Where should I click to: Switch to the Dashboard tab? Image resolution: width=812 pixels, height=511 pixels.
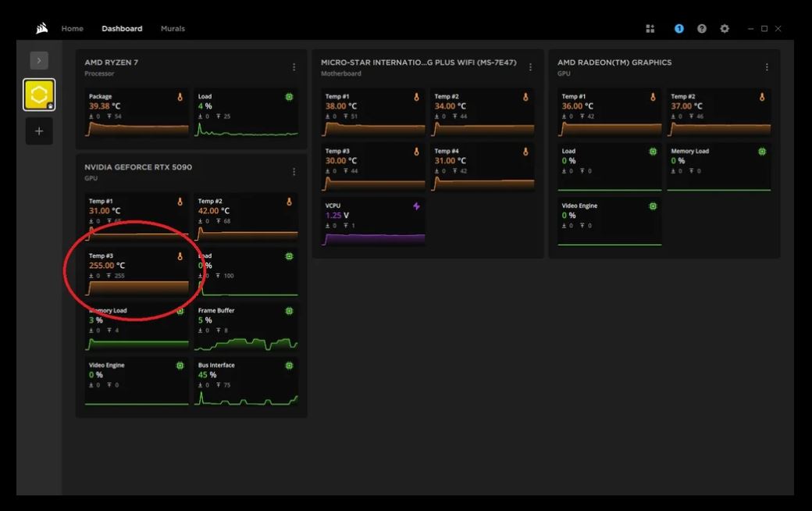[x=122, y=28]
